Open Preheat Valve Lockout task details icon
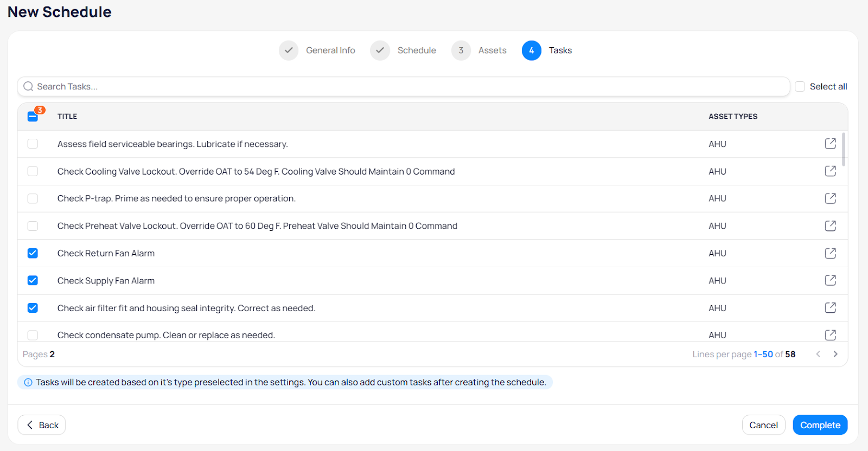 tap(830, 225)
